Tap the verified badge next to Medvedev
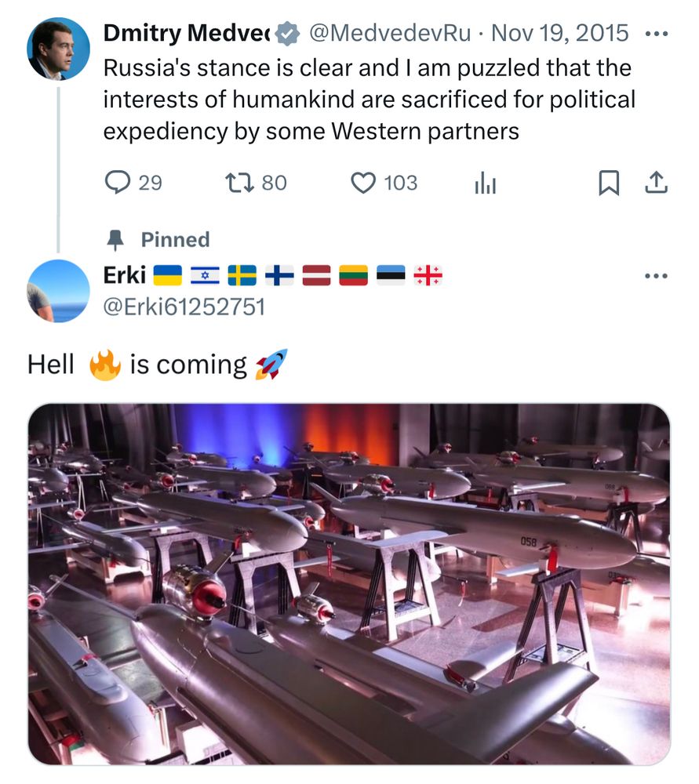 pos(289,34)
